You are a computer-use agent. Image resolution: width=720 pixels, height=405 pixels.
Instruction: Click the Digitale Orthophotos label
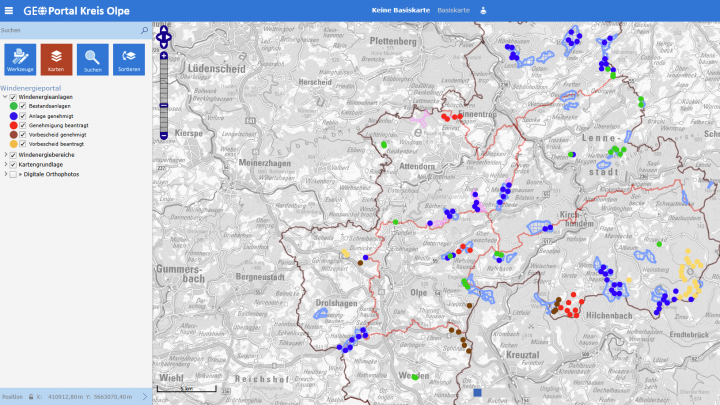tap(51, 174)
